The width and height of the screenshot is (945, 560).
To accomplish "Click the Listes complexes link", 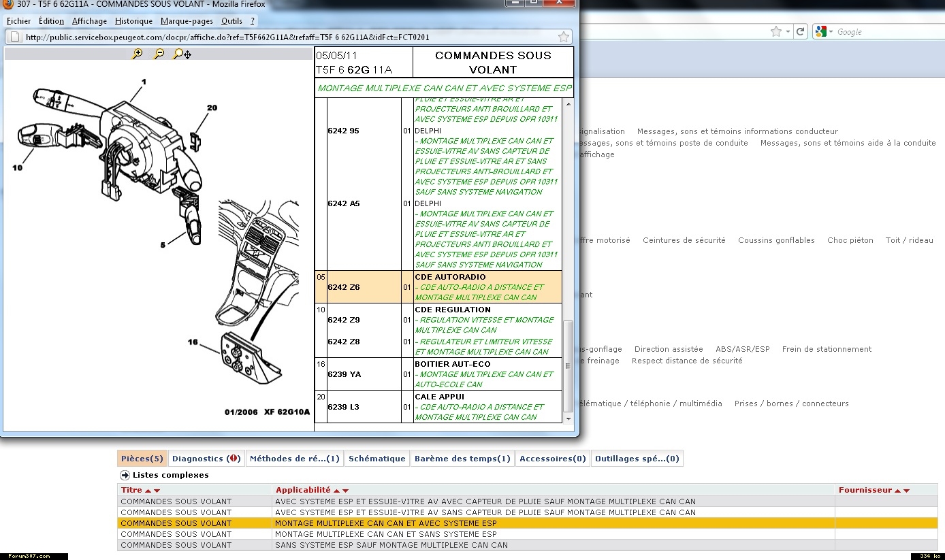I will pyautogui.click(x=170, y=475).
